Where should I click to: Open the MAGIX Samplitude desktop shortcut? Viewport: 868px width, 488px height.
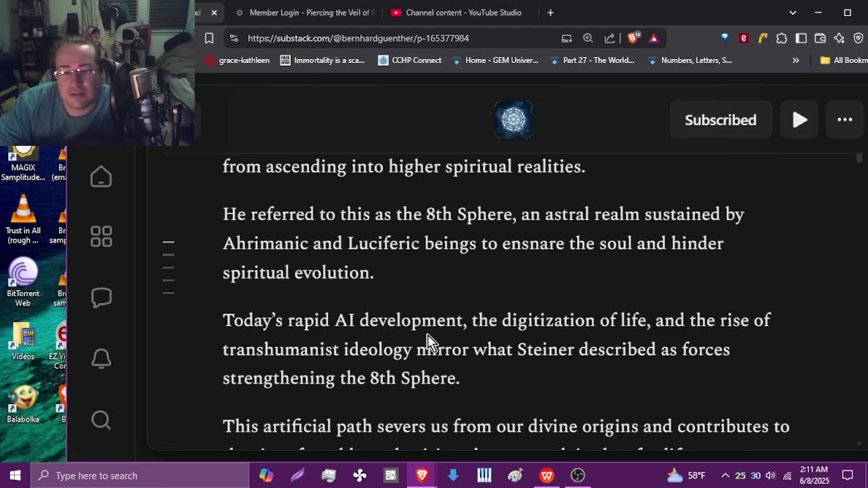[23, 164]
